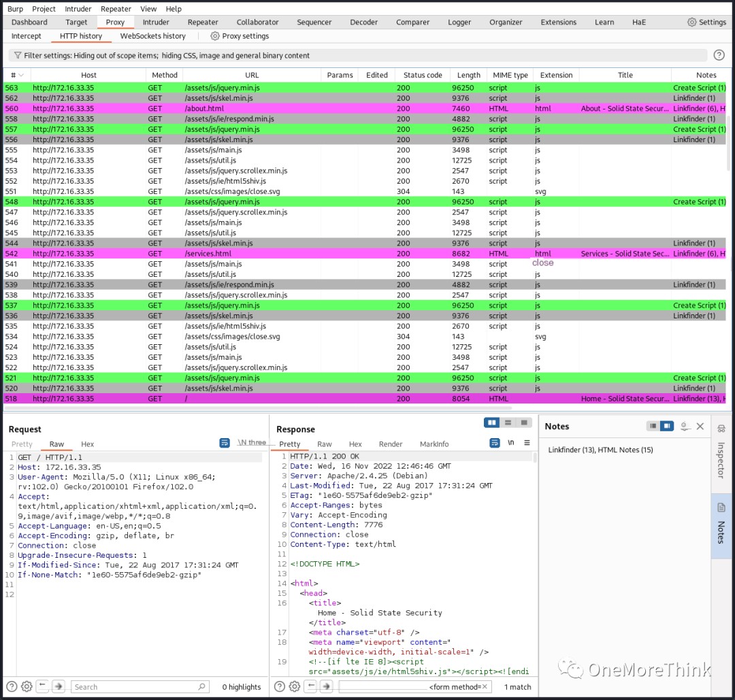Open the Logger tab
The height and width of the screenshot is (700, 735).
pos(459,22)
